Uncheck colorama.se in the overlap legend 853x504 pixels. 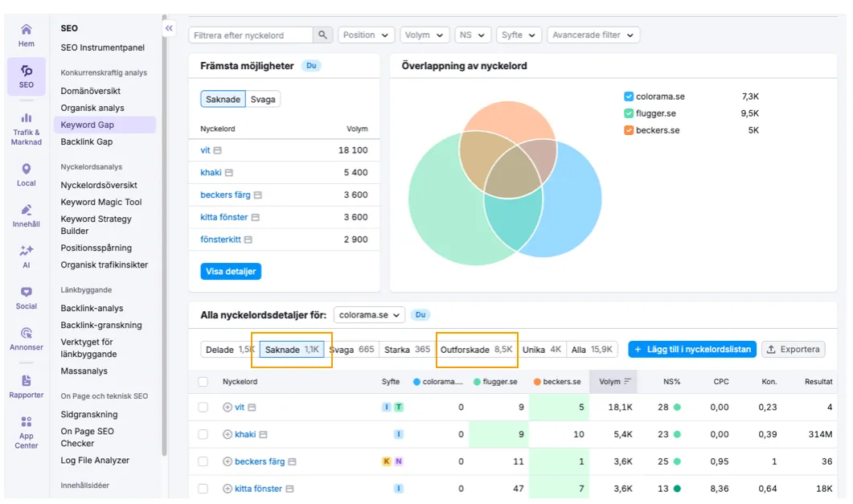(629, 96)
